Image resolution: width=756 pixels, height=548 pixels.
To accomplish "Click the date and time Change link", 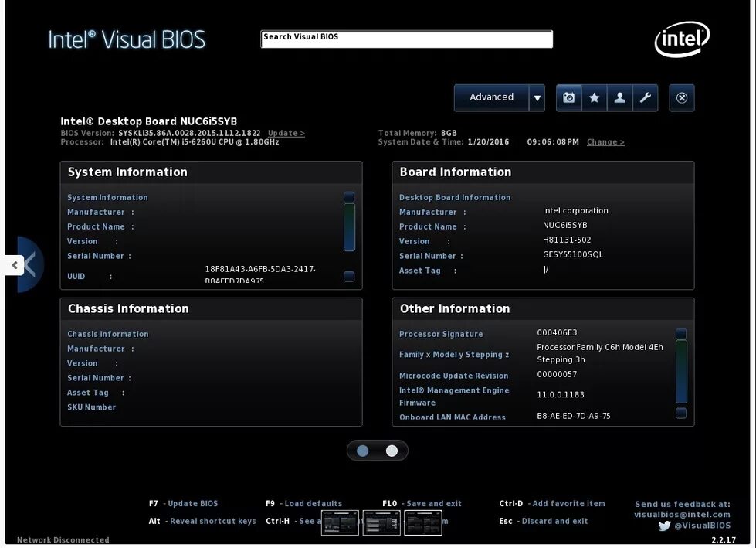I will tap(605, 141).
